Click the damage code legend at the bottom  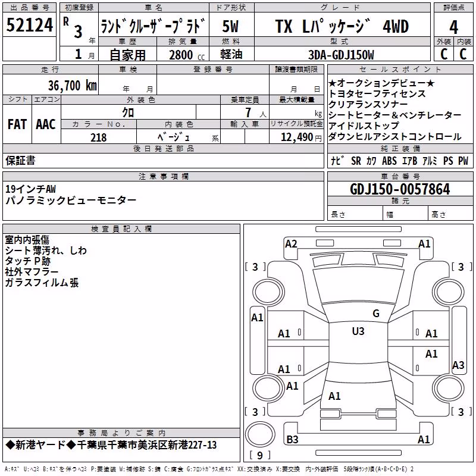point(209,469)
